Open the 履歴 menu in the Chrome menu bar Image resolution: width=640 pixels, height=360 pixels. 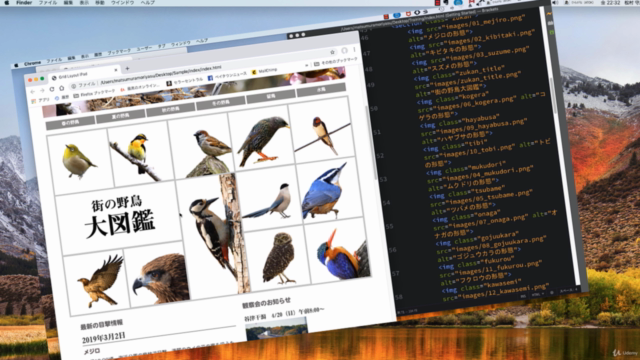click(98, 54)
